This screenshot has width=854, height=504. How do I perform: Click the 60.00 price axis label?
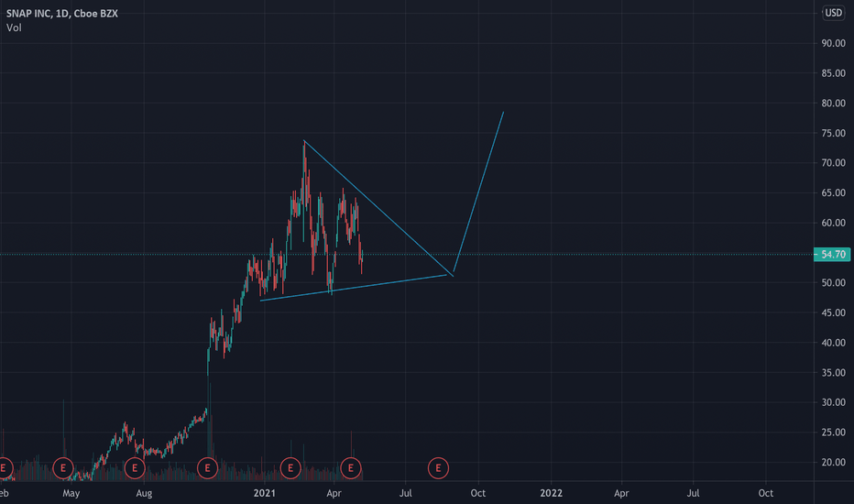click(x=833, y=223)
